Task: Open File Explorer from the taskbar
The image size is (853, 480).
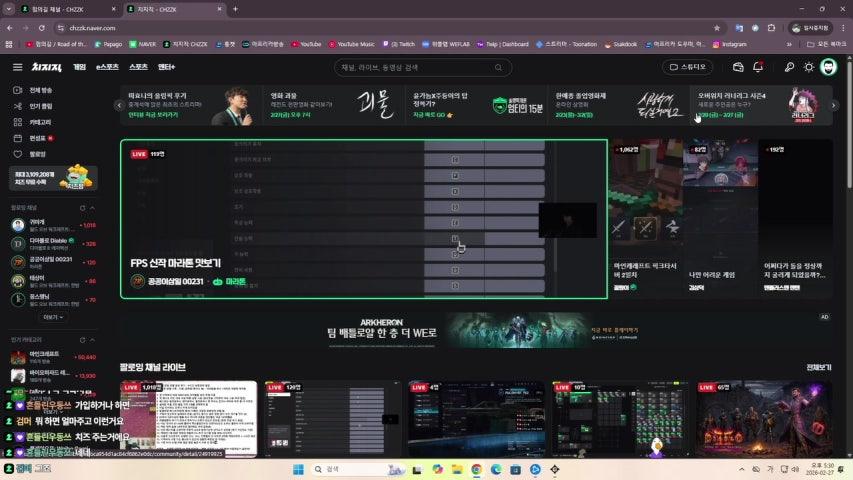Action: tap(457, 469)
